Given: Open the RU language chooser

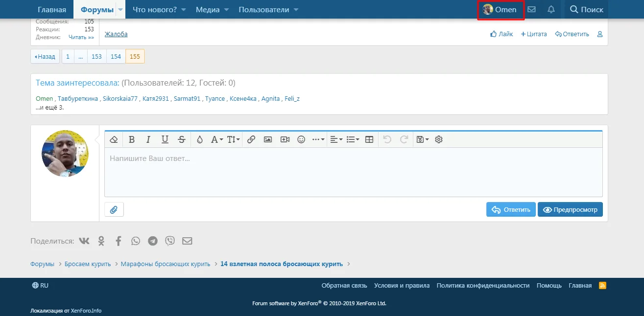Looking at the screenshot, I should point(40,286).
